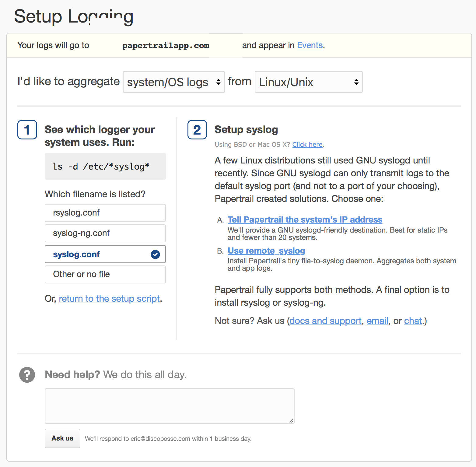Open 'Tell Papertrail the system's IP address'
Image resolution: width=476 pixels, height=467 pixels.
[x=305, y=219]
